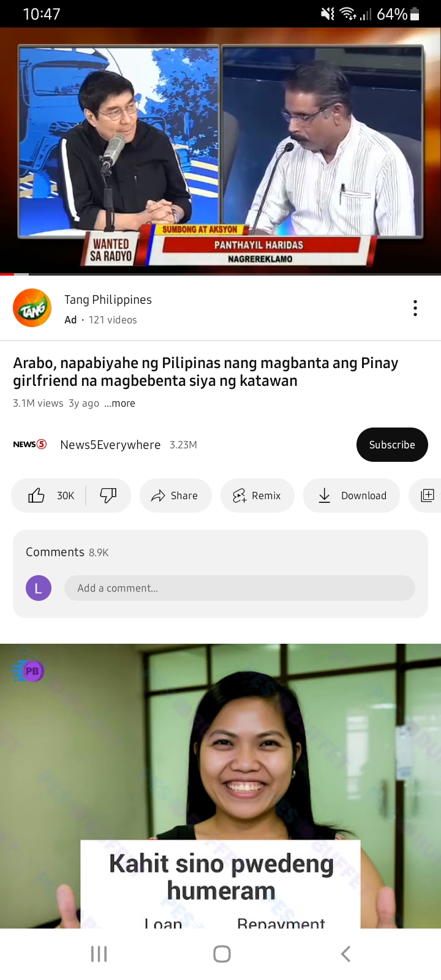This screenshot has height=980, width=441.
Task: Tap the Share arrow button
Action: click(176, 496)
